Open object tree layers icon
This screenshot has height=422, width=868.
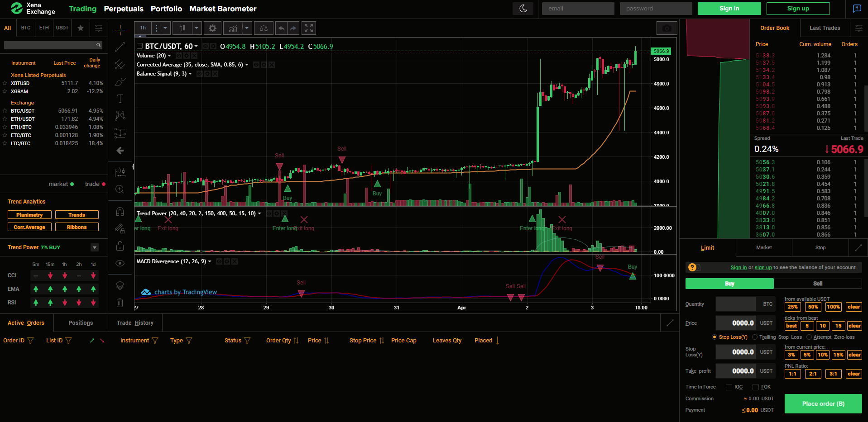(x=120, y=285)
